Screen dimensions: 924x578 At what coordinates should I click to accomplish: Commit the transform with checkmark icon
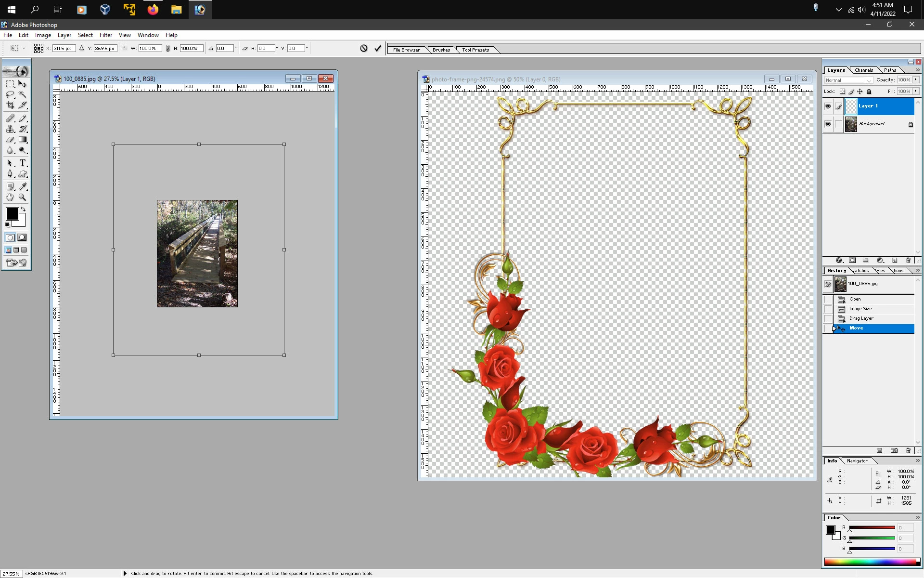tap(378, 48)
